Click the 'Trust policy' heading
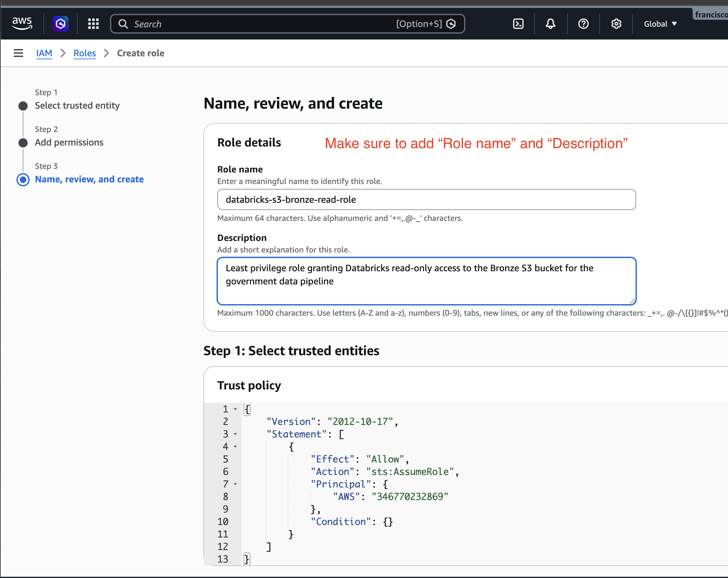Viewport: 728px width, 578px height. coord(249,385)
